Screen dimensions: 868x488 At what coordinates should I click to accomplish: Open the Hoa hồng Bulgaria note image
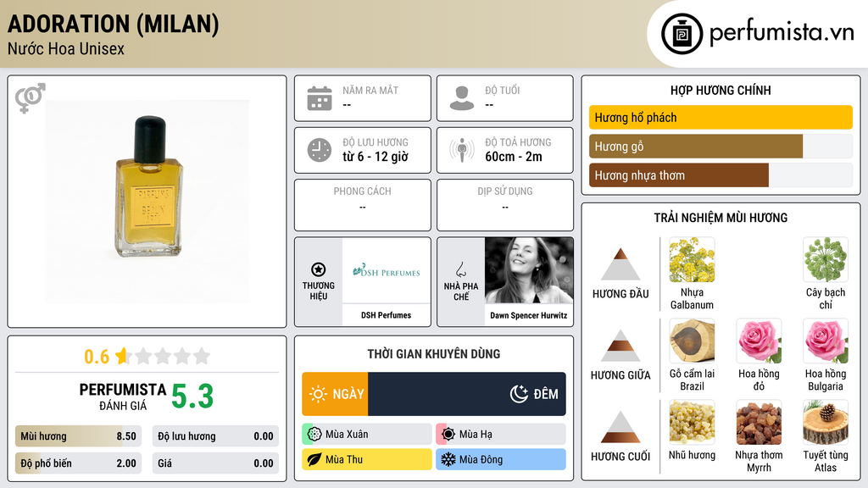[826, 341]
